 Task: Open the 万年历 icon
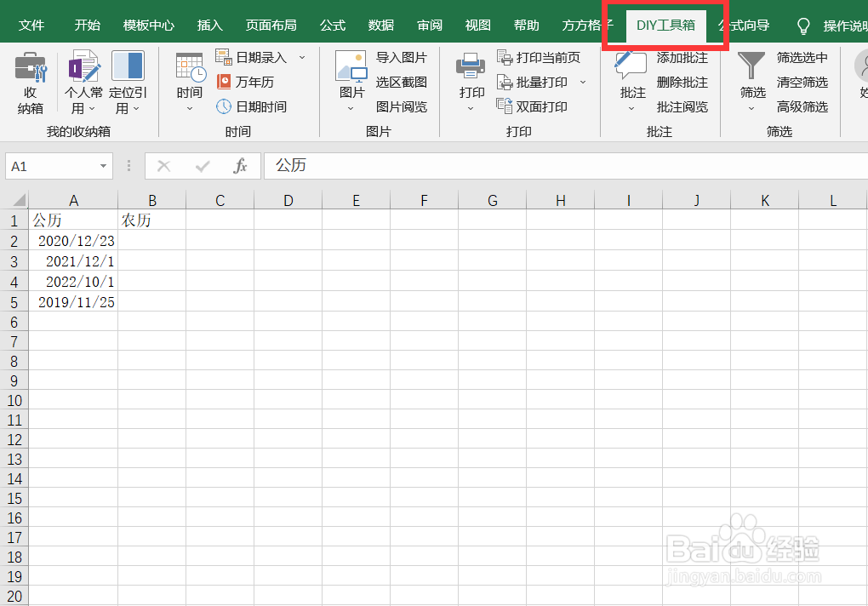click(x=224, y=82)
